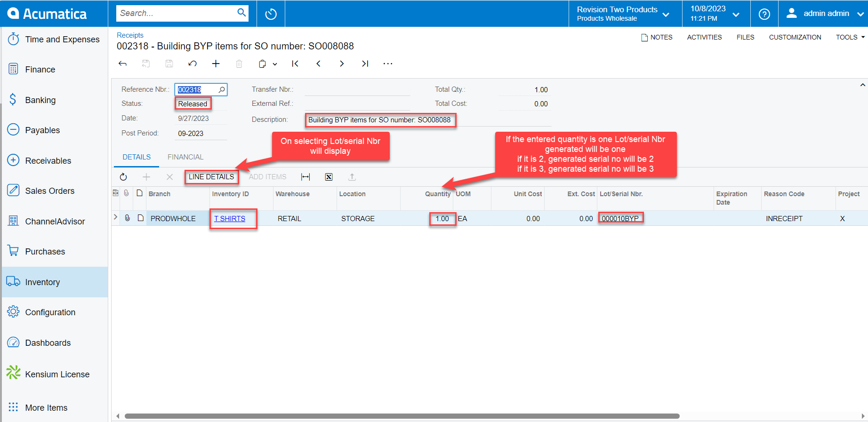Add a new receipt record
This screenshot has width=868, height=422.
(x=216, y=64)
